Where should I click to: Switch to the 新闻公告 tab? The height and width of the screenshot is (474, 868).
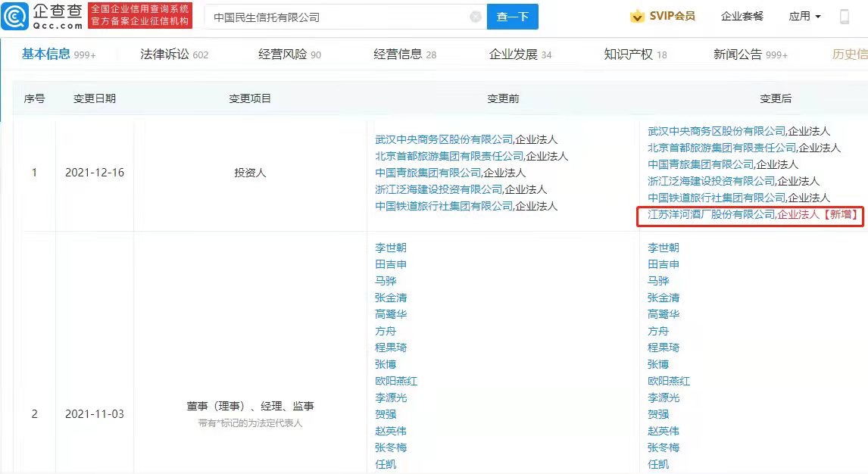[x=750, y=55]
